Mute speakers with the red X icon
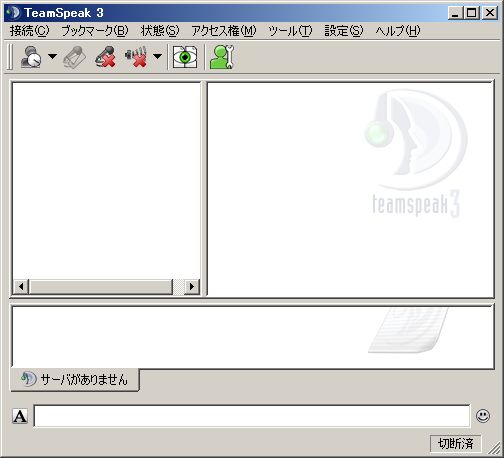 (x=136, y=57)
